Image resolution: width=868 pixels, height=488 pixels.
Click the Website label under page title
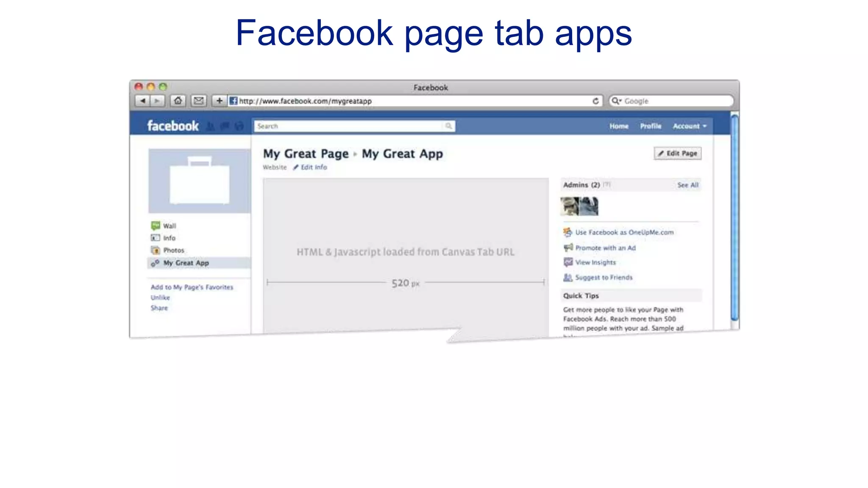[x=275, y=167]
